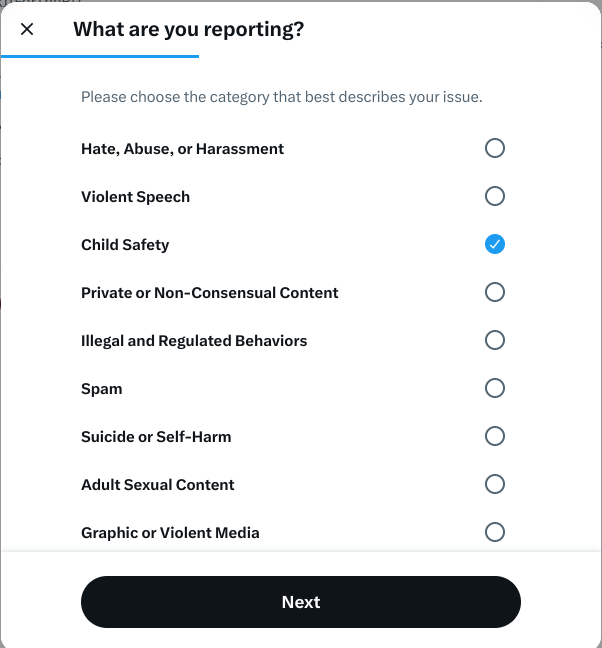Pick the Spam radio button
Screen dimensions: 602x648
(494, 389)
